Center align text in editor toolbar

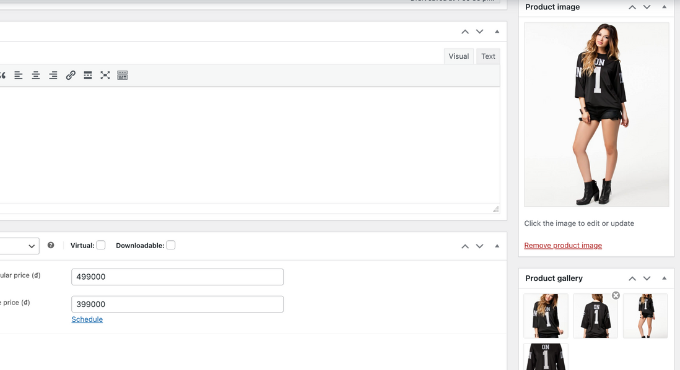(36, 75)
